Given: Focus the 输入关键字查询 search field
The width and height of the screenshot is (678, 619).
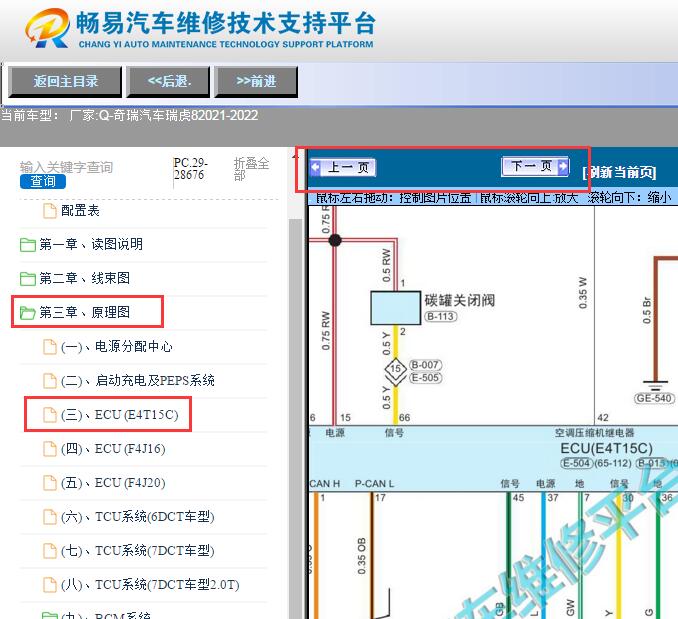Looking at the screenshot, I should [x=66, y=167].
